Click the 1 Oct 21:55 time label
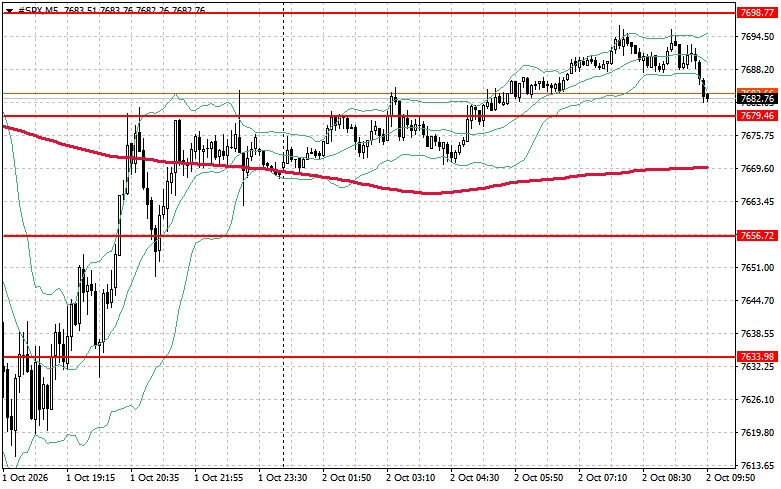The image size is (781, 489). 219,478
